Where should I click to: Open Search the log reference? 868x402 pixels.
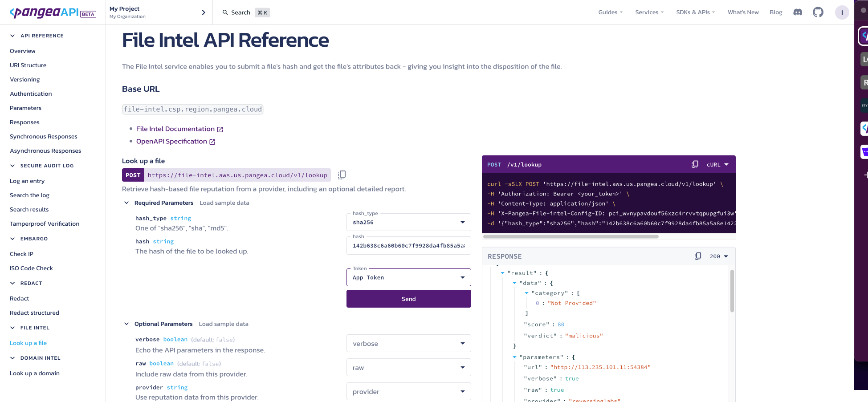(x=29, y=195)
